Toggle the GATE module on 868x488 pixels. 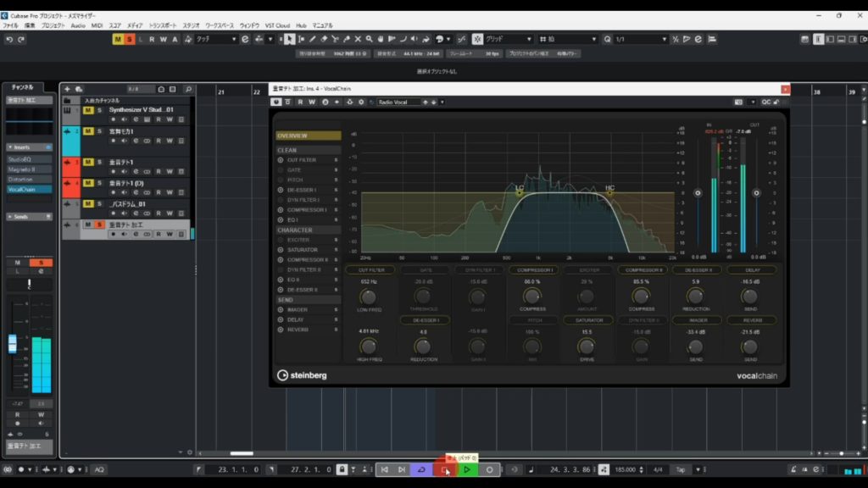281,169
